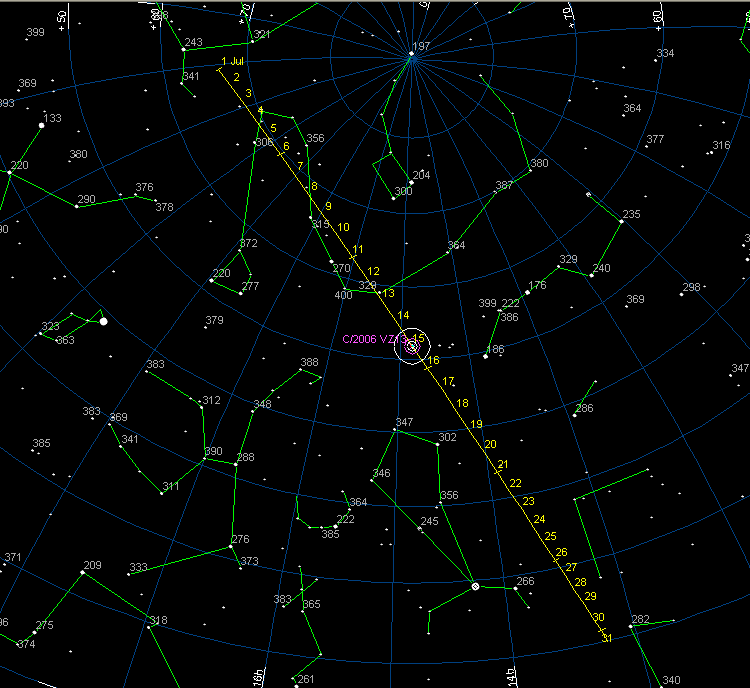The image size is (750, 688).
Task: Click star magnitude label 388
Action: [309, 362]
